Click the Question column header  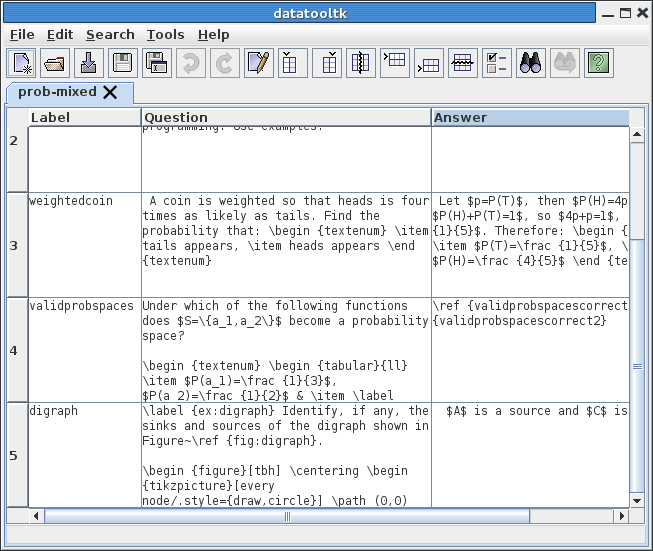[x=286, y=117]
